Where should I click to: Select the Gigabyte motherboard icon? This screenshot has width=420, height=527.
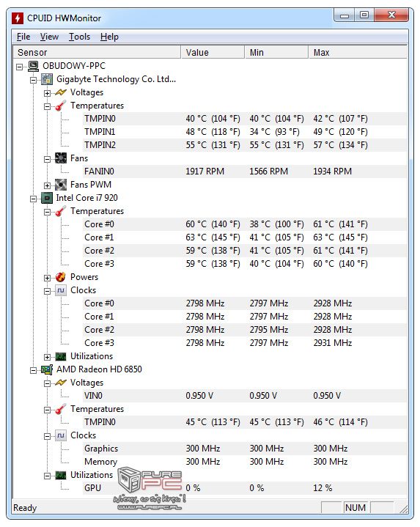click(47, 79)
